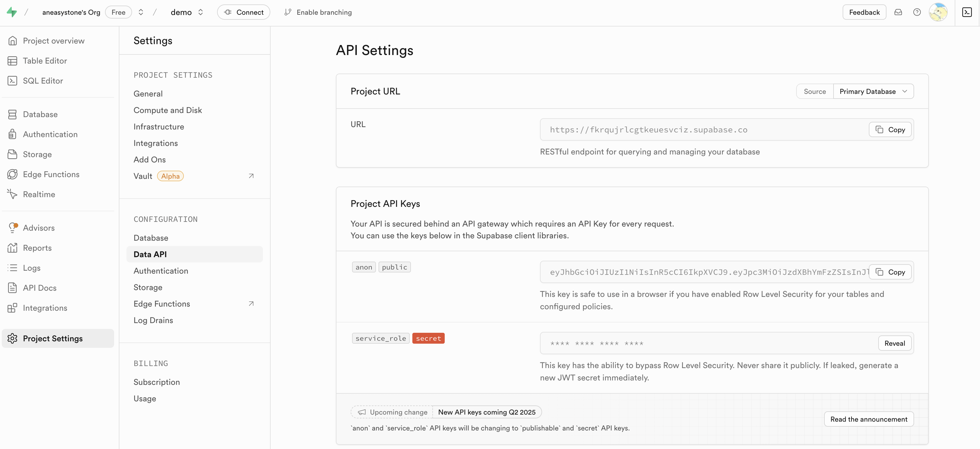Open Database under Configuration
The width and height of the screenshot is (980, 449).
(151, 238)
